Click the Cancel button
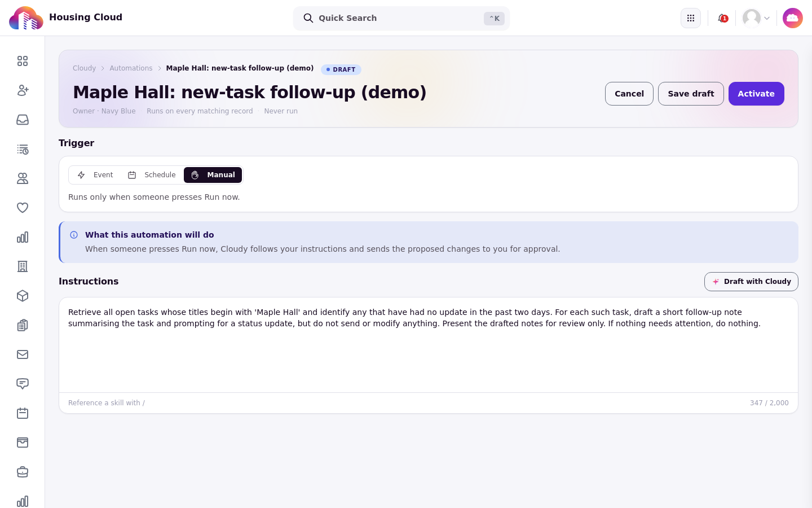This screenshot has height=508, width=812. pos(629,94)
